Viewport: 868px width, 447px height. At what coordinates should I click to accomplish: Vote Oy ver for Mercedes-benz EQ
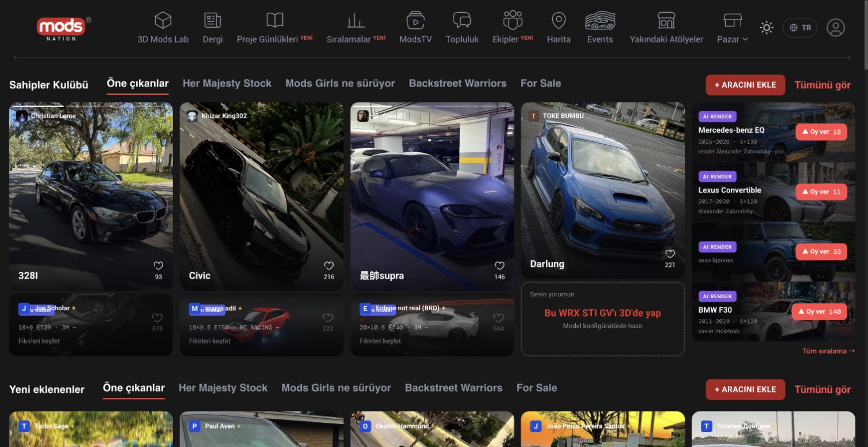[x=821, y=132]
